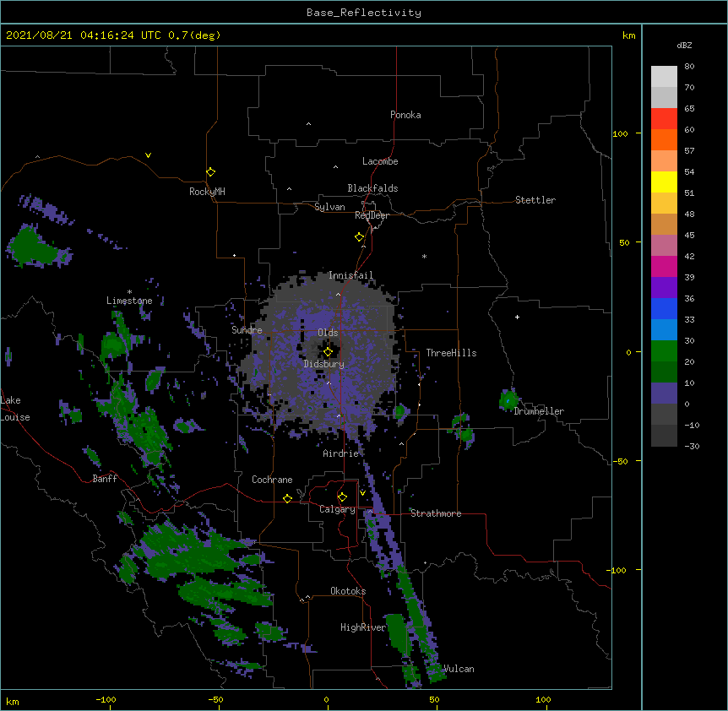Image resolution: width=728 pixels, height=711 pixels.
Task: Click the -100 tick label on bottom axis
Action: point(106,699)
